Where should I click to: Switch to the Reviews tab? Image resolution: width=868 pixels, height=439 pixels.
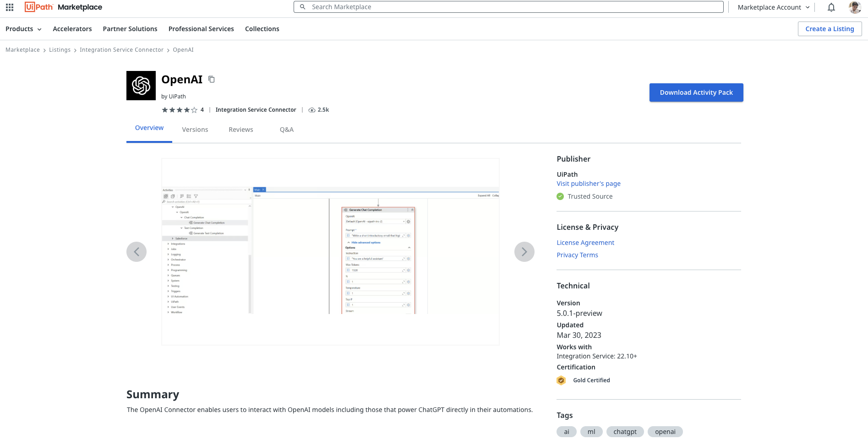[x=241, y=130]
